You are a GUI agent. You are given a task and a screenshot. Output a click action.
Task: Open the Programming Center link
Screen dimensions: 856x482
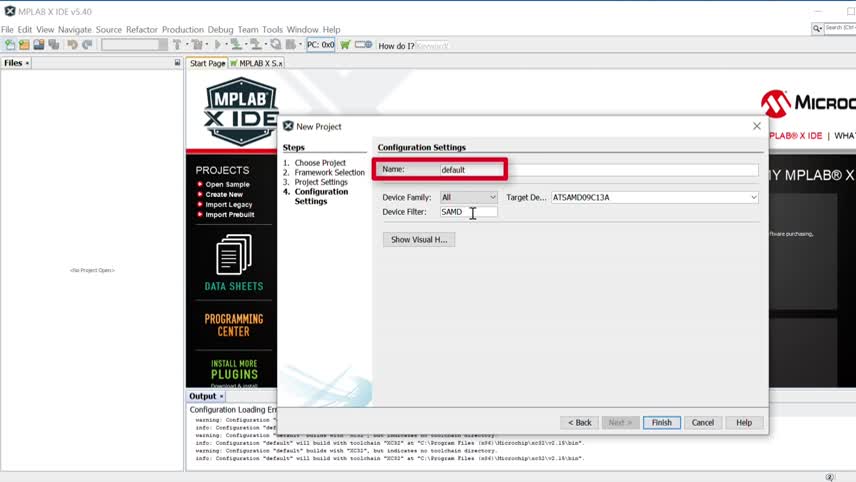234,325
